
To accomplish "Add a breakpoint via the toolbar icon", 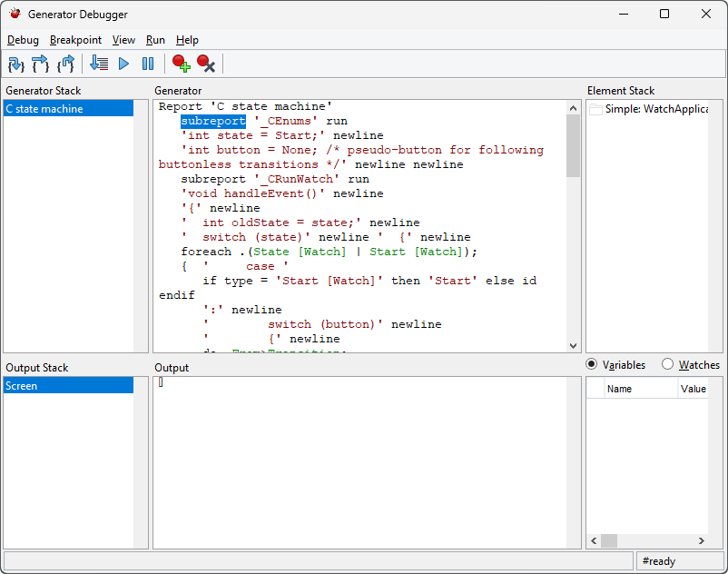I will 180,64.
